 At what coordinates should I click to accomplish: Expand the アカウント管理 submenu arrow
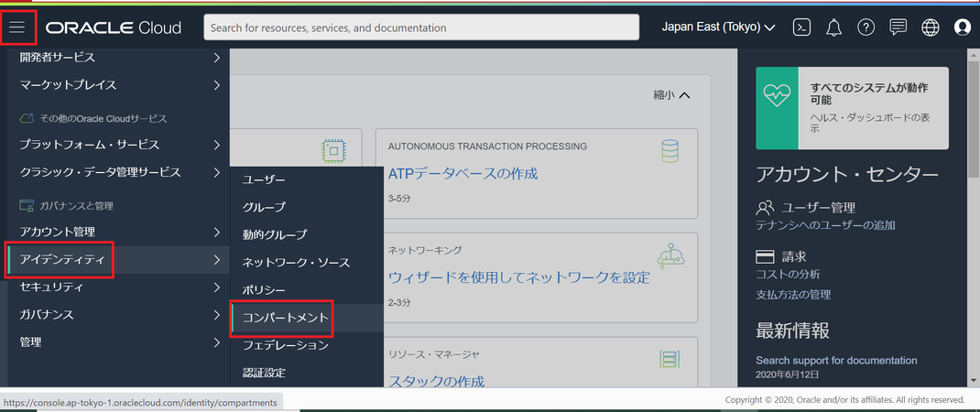point(216,232)
